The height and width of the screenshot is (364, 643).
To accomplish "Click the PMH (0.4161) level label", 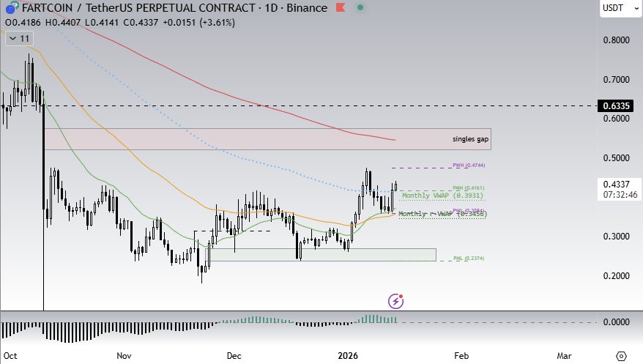I will click(468, 188).
